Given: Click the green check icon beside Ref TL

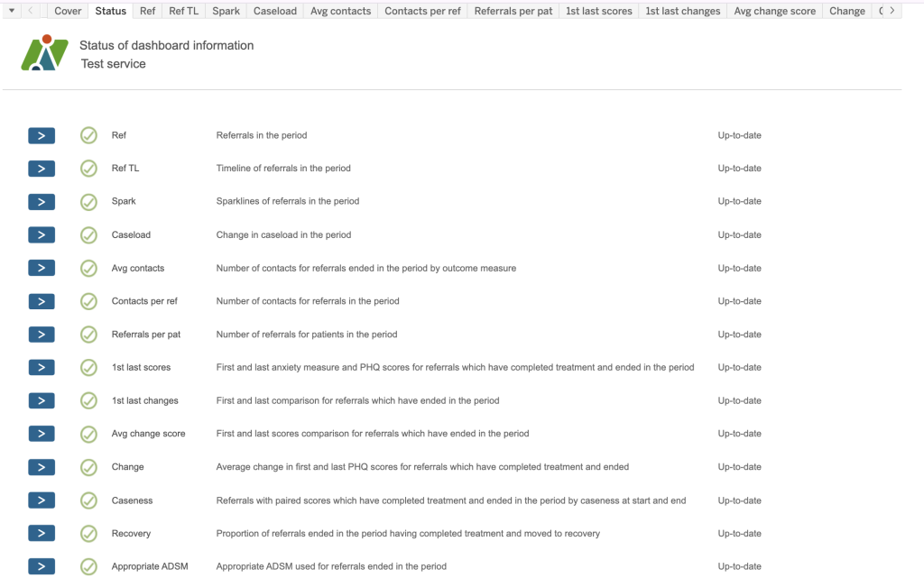Looking at the screenshot, I should 88,169.
